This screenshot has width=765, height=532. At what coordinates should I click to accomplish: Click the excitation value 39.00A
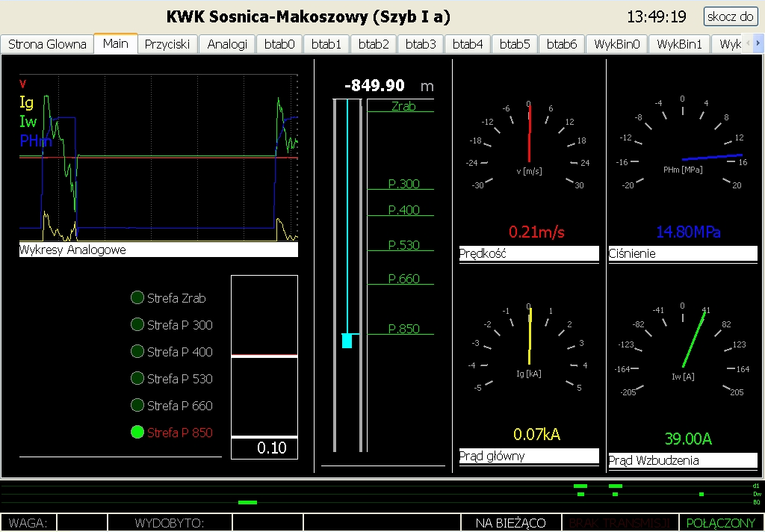pos(688,439)
